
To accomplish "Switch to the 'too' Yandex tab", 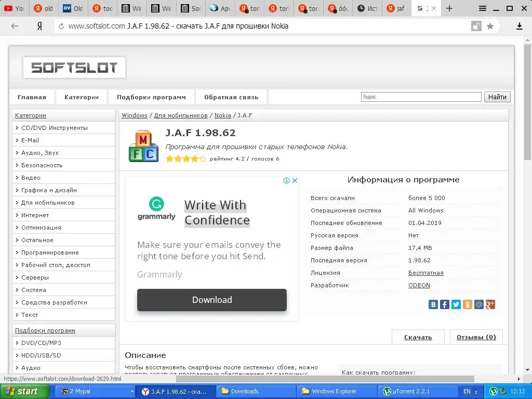I will click(102, 8).
